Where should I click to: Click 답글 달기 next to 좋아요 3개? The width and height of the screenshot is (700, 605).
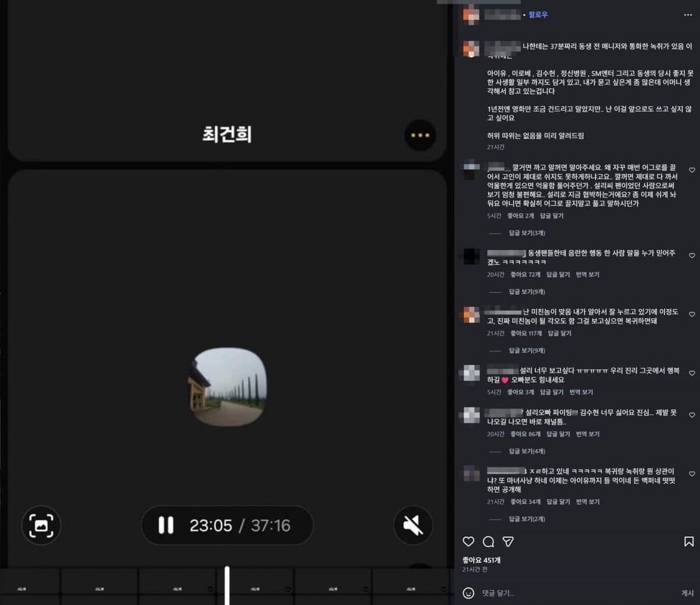[552, 392]
